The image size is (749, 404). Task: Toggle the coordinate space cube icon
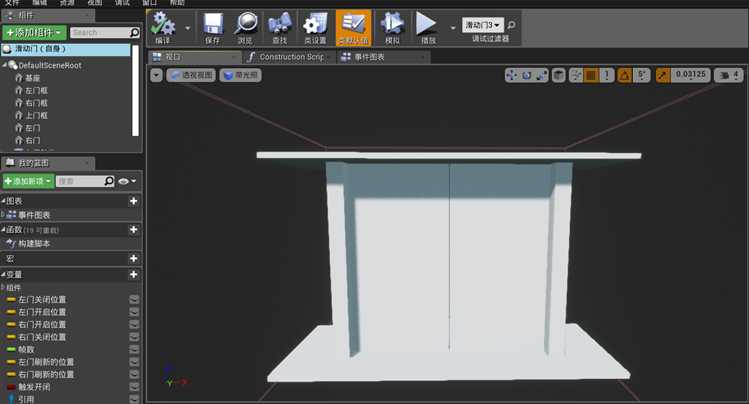pyautogui.click(x=558, y=75)
